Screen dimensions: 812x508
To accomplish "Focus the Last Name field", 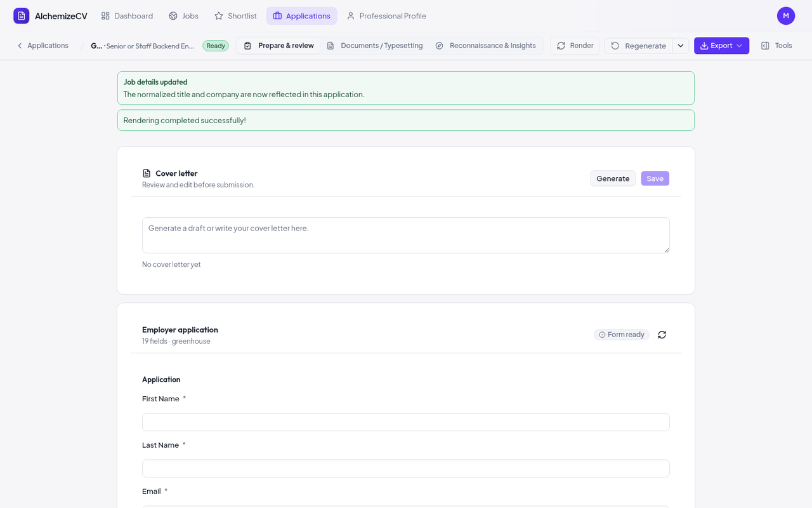I will click(x=406, y=469).
